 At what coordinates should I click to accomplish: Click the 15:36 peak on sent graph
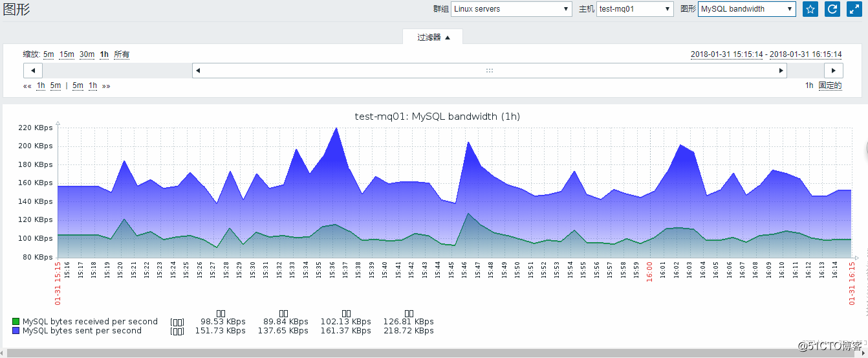336,128
